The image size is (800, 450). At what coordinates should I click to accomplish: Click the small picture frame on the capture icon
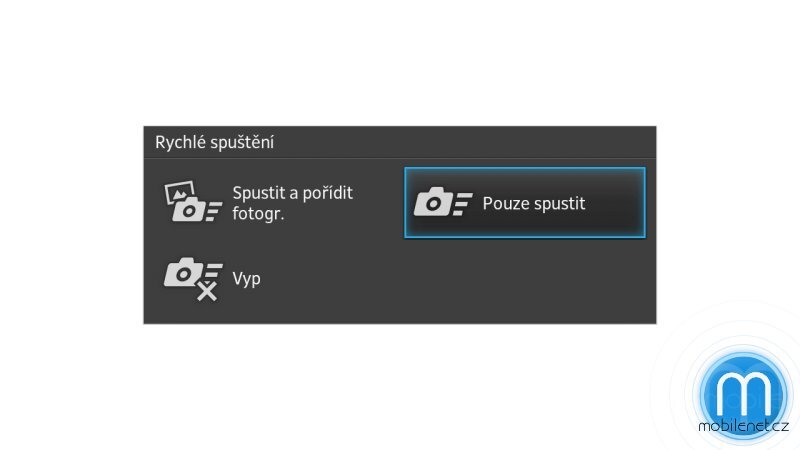(x=179, y=190)
